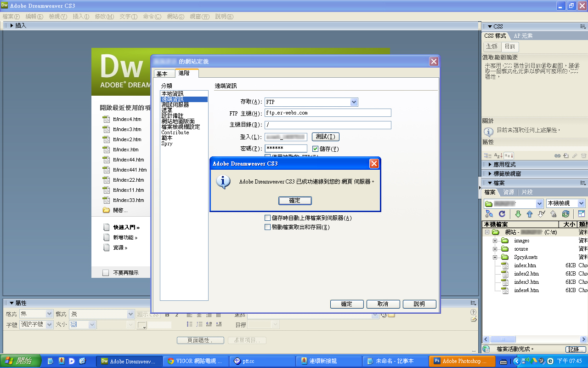Click the blue Put files up-arrow icon
The height and width of the screenshot is (368, 588).
[x=530, y=214]
